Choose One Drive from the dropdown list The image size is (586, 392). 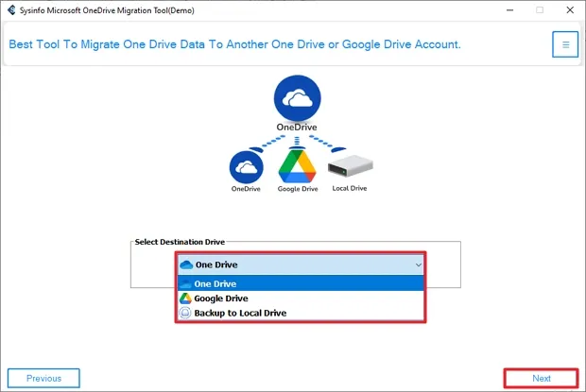(301, 283)
